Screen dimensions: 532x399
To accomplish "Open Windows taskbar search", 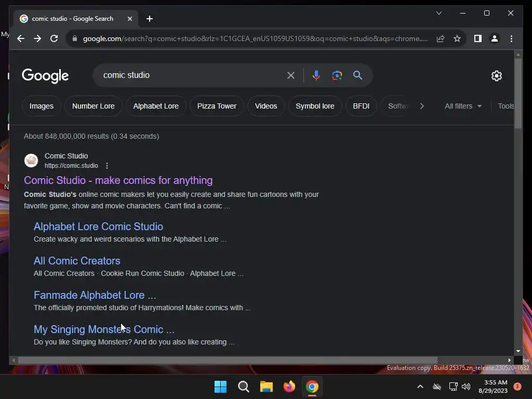I will [x=243, y=387].
